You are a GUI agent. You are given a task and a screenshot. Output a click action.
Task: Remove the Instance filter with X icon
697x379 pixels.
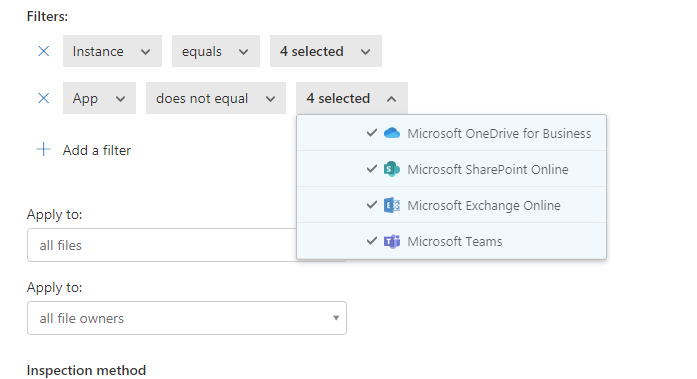pyautogui.click(x=44, y=51)
